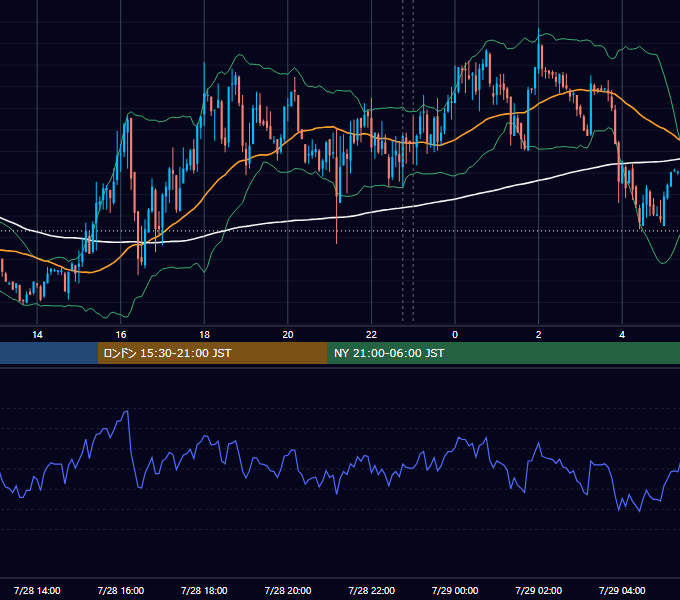Click the 7/29 02:00 timestamp on the lower axis
The width and height of the screenshot is (680, 600).
(539, 590)
